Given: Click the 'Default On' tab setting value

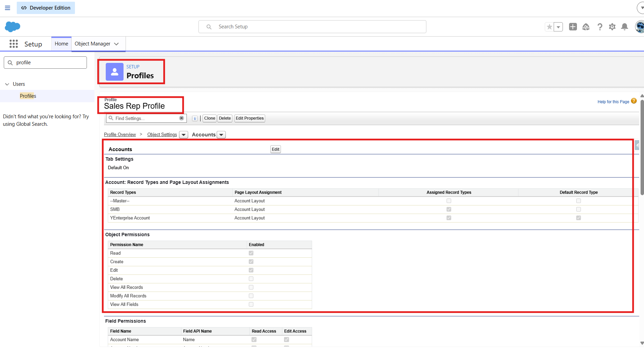Looking at the screenshot, I should (118, 168).
